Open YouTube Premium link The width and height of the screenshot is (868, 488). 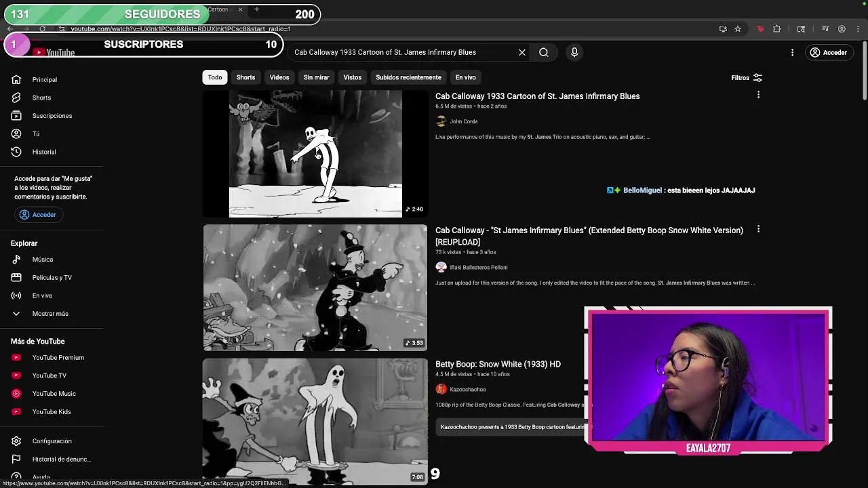[x=58, y=358]
